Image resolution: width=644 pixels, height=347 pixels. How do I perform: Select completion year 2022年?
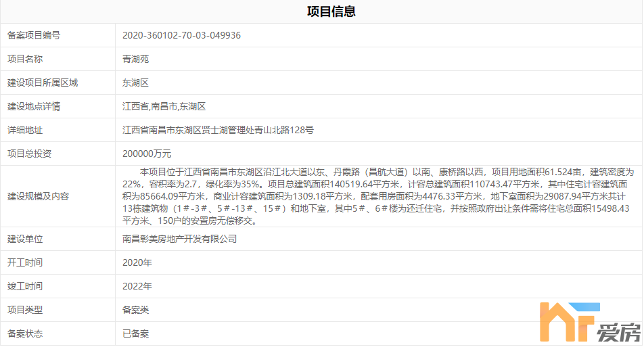coord(137,286)
